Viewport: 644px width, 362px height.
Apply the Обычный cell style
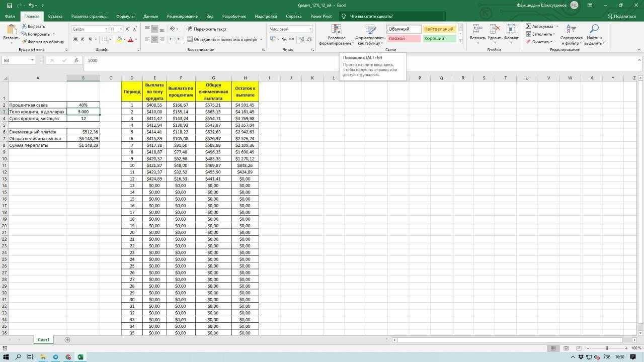(404, 29)
